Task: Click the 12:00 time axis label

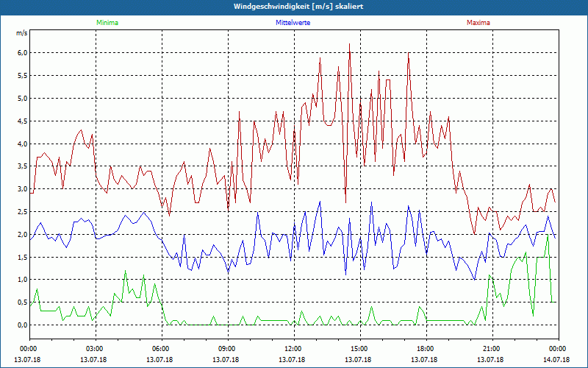Action: point(293,349)
